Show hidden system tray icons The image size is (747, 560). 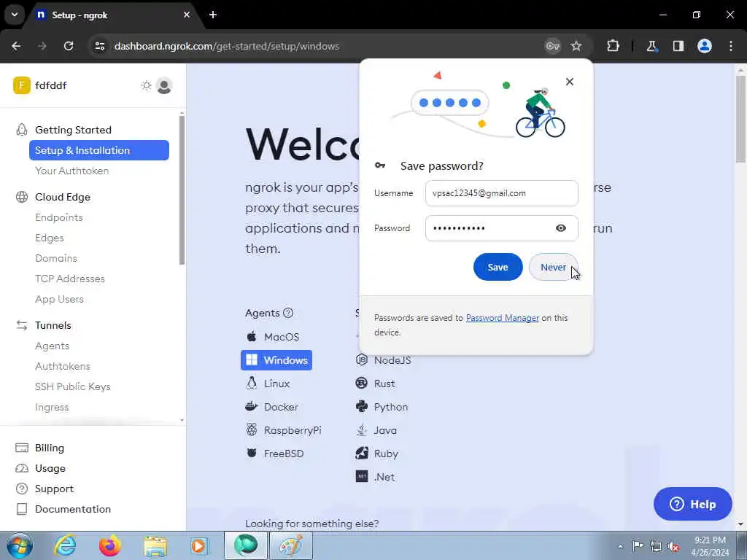620,546
